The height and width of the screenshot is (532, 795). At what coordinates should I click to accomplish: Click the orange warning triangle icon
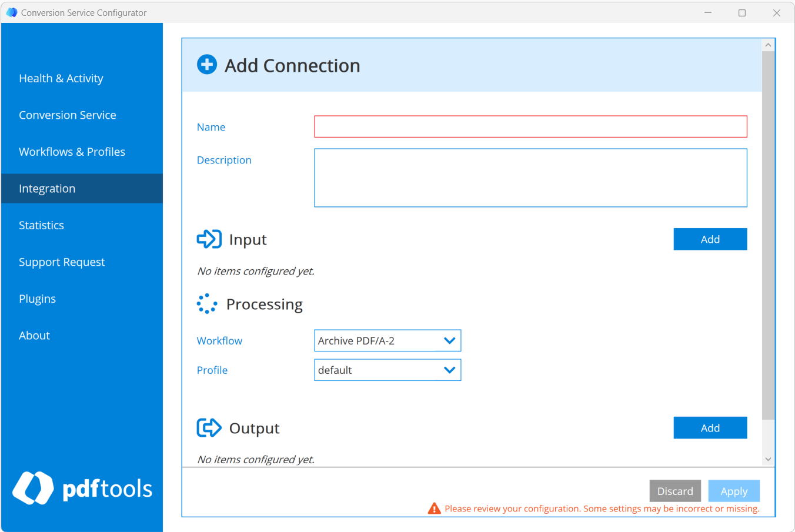point(435,508)
